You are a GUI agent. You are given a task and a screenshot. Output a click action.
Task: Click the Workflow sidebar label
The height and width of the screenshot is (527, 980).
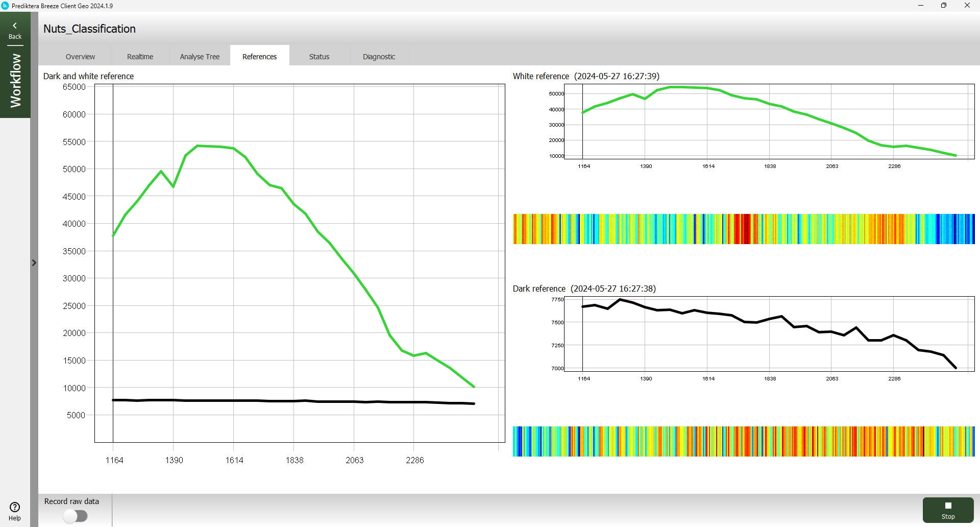coord(15,81)
